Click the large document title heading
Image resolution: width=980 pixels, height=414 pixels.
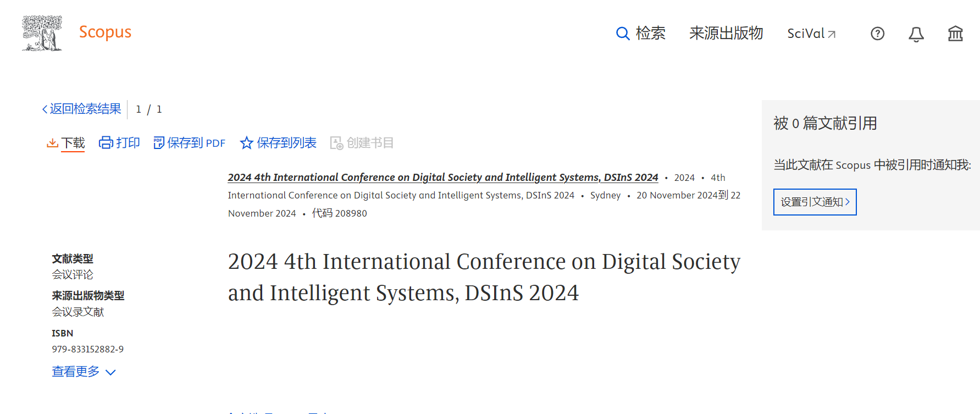(x=484, y=277)
